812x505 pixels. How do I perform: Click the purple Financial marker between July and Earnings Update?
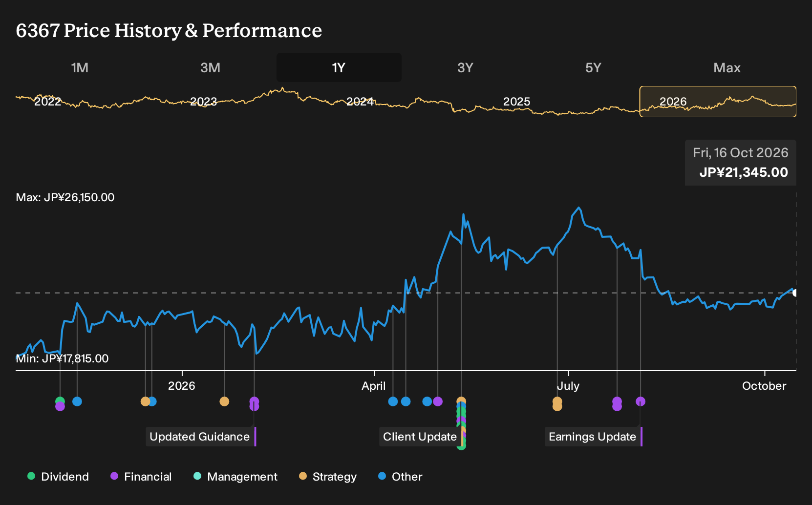click(x=617, y=401)
